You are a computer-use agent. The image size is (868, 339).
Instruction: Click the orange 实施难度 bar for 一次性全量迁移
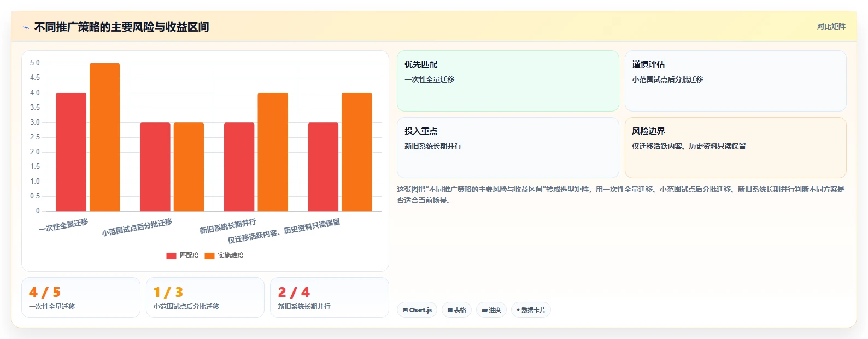(105, 137)
